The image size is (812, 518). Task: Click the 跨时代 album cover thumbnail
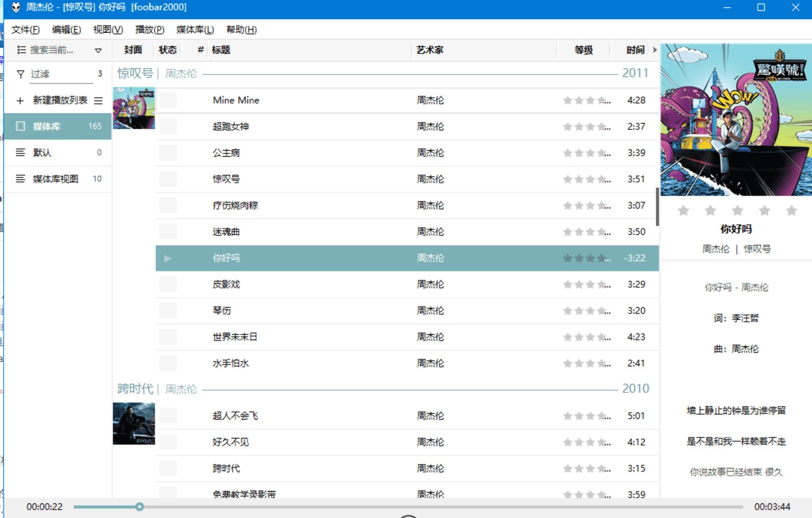pyautogui.click(x=134, y=424)
